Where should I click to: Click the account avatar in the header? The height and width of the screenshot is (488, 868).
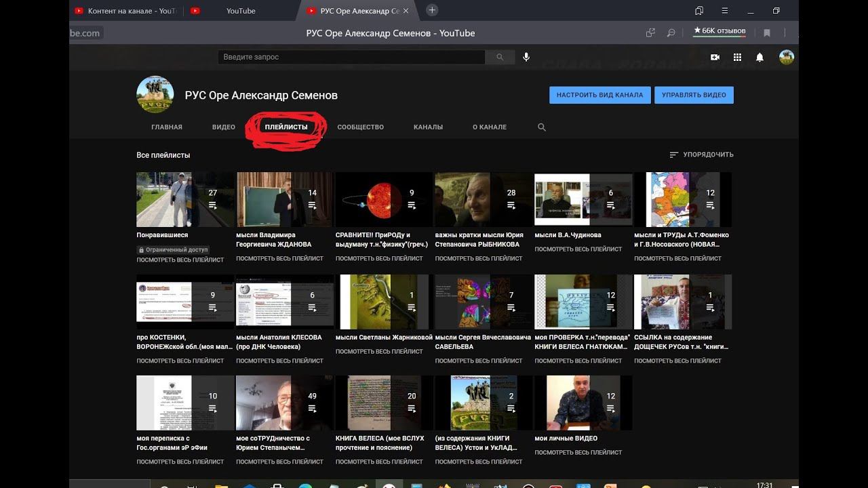(x=786, y=58)
